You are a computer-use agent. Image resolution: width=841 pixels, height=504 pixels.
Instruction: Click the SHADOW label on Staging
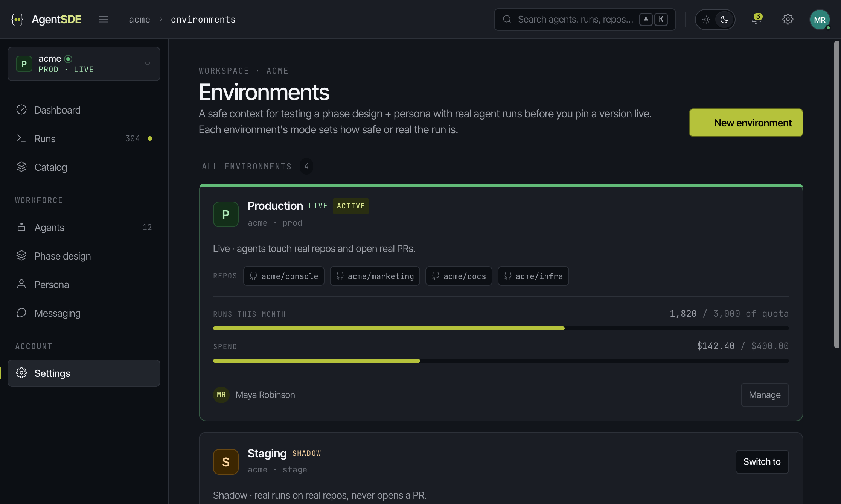coord(306,453)
